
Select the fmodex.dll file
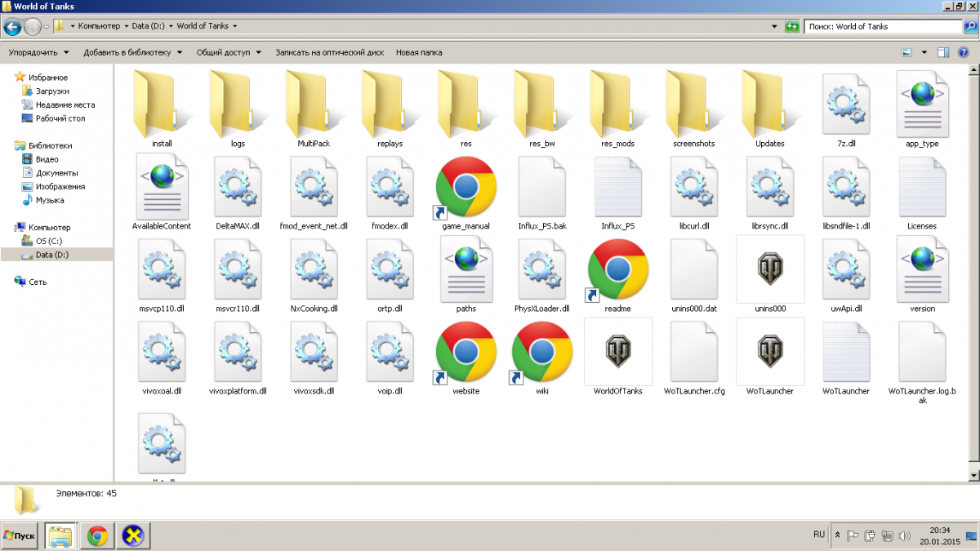click(x=390, y=186)
